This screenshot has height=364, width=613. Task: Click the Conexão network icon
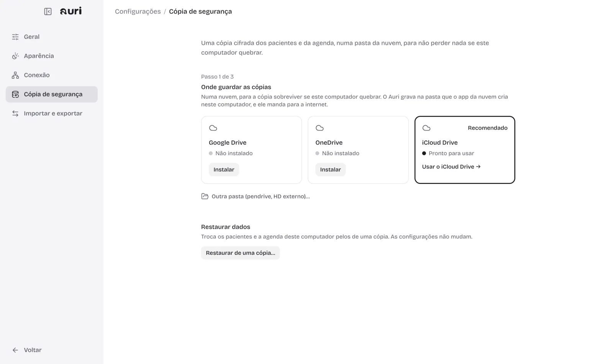(15, 75)
